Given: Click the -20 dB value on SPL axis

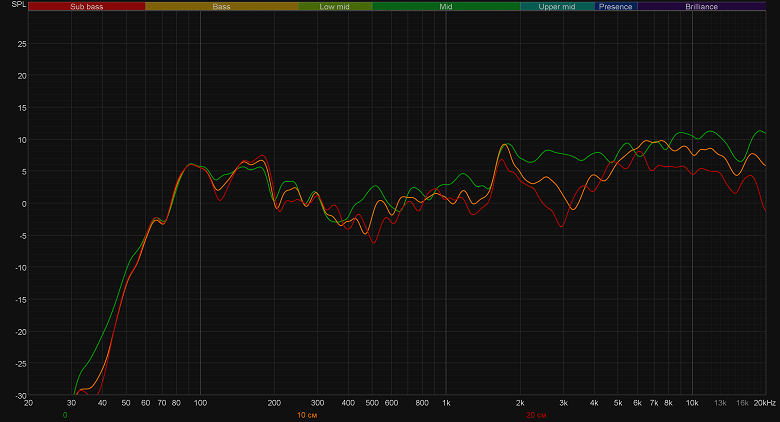Looking at the screenshot, I should coord(21,332).
